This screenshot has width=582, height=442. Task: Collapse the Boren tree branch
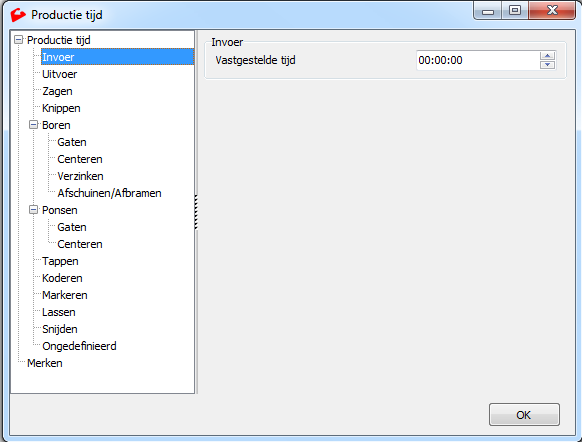pos(33,125)
